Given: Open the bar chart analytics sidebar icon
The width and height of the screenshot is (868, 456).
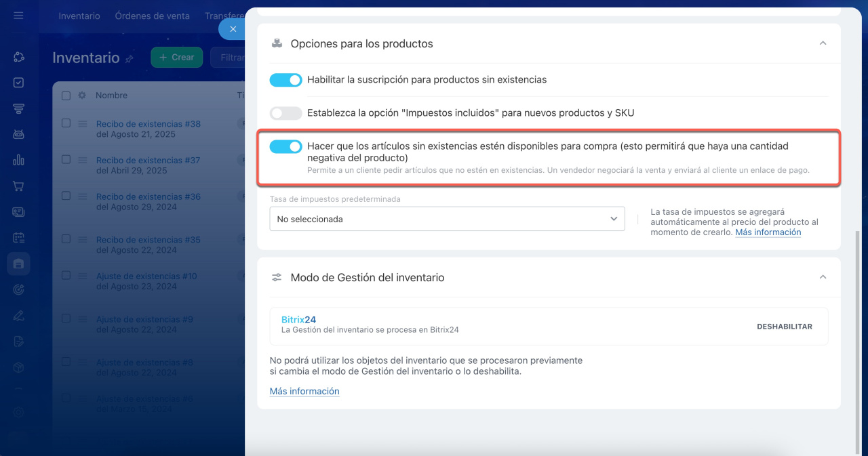Looking at the screenshot, I should (18, 160).
